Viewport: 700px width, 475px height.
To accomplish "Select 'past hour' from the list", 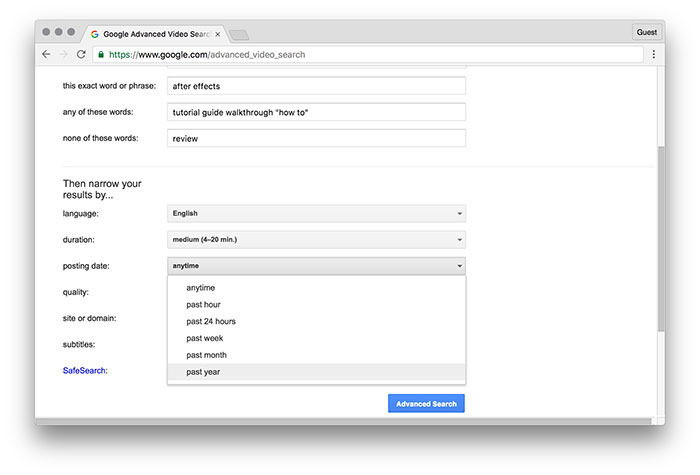I will coord(203,304).
